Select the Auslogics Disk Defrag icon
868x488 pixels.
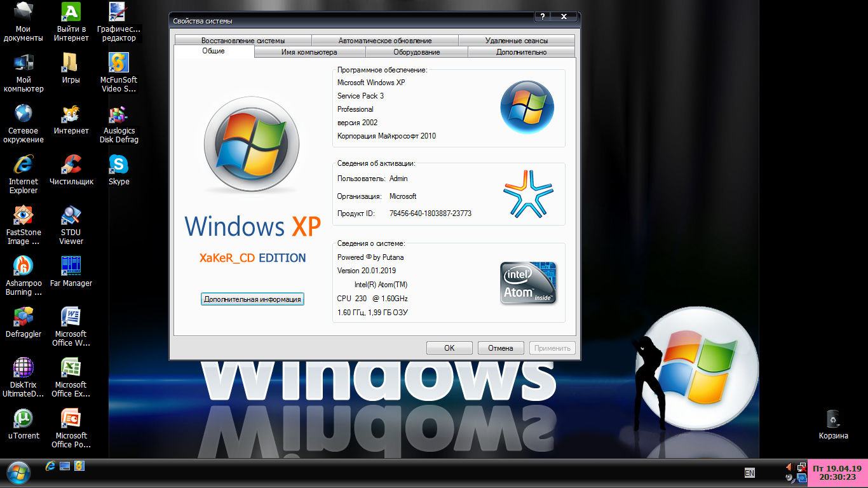(x=119, y=124)
